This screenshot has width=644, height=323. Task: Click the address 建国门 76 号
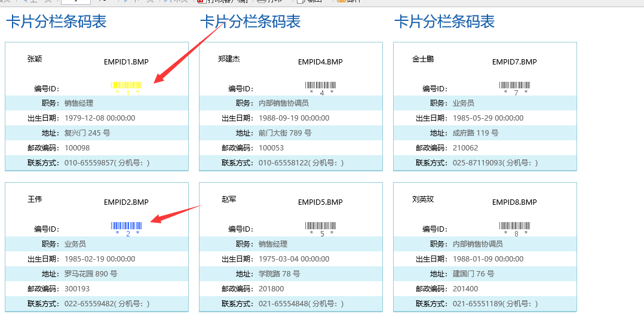(x=474, y=274)
